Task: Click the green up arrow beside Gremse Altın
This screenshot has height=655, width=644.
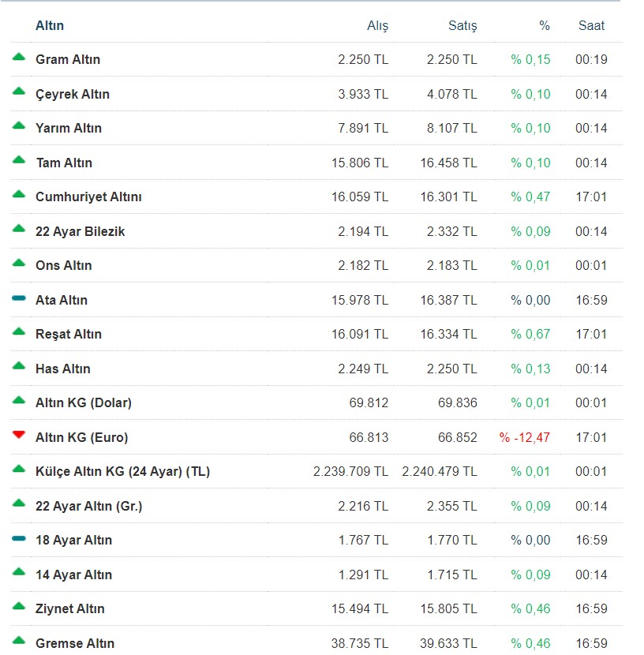Action: 19,641
